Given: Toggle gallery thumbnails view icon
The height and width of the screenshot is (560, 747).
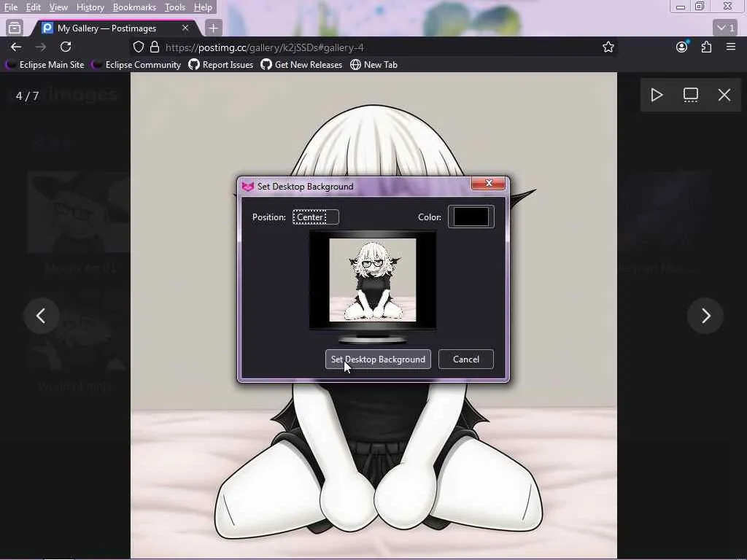Looking at the screenshot, I should (690, 95).
